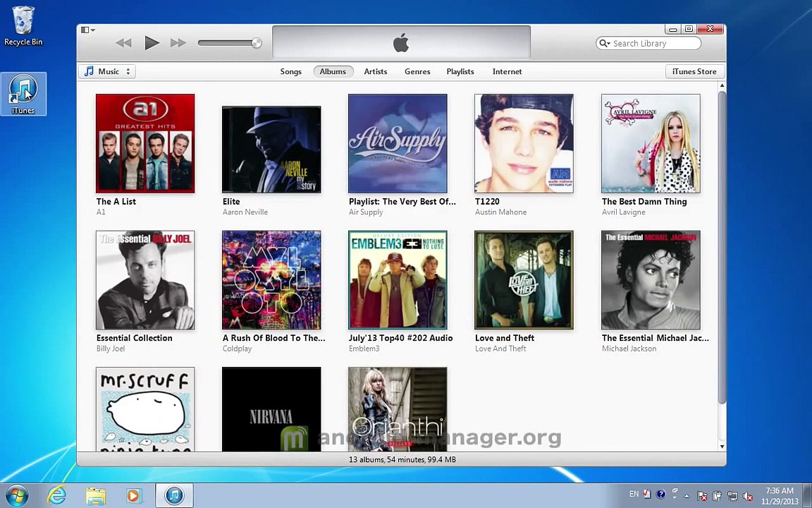Open the Playlists tab
The image size is (812, 508).
point(460,71)
